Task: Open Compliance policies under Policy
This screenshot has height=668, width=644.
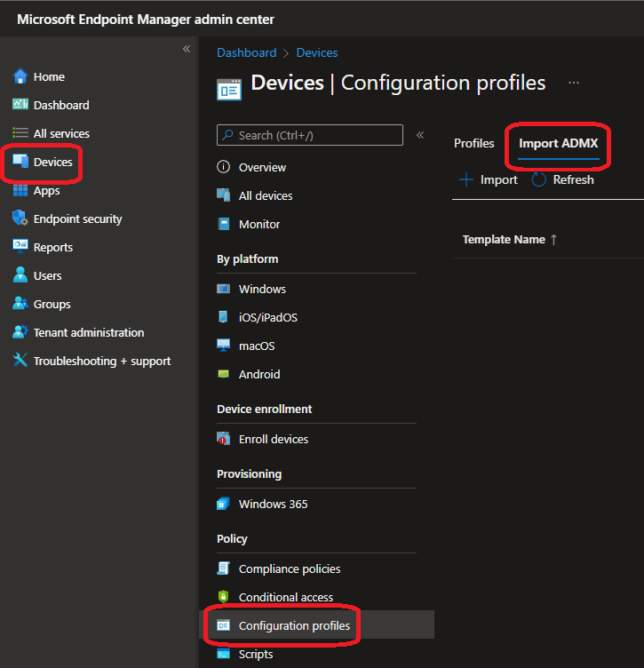Action: (289, 569)
